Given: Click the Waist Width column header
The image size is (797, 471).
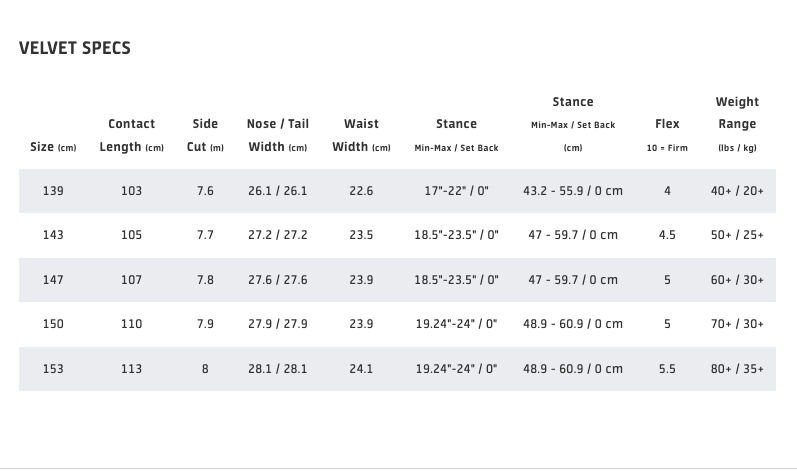Looking at the screenshot, I should coord(361,135).
